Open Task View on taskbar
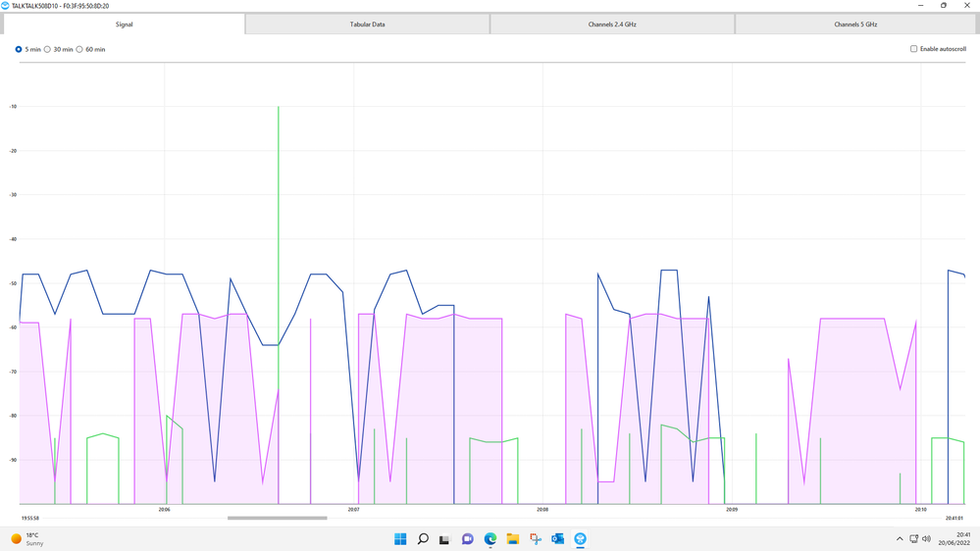The width and height of the screenshot is (980, 551). (x=444, y=539)
